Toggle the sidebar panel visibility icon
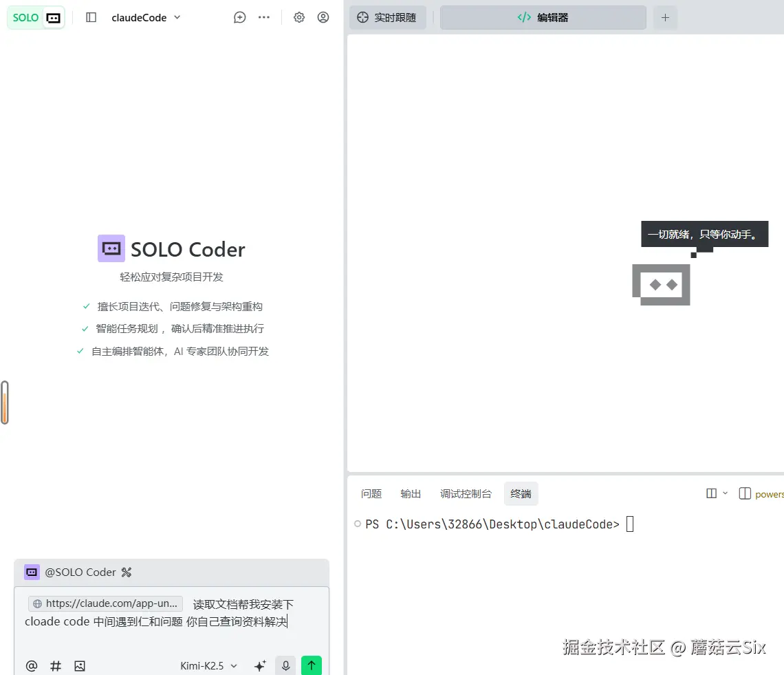 [90, 17]
